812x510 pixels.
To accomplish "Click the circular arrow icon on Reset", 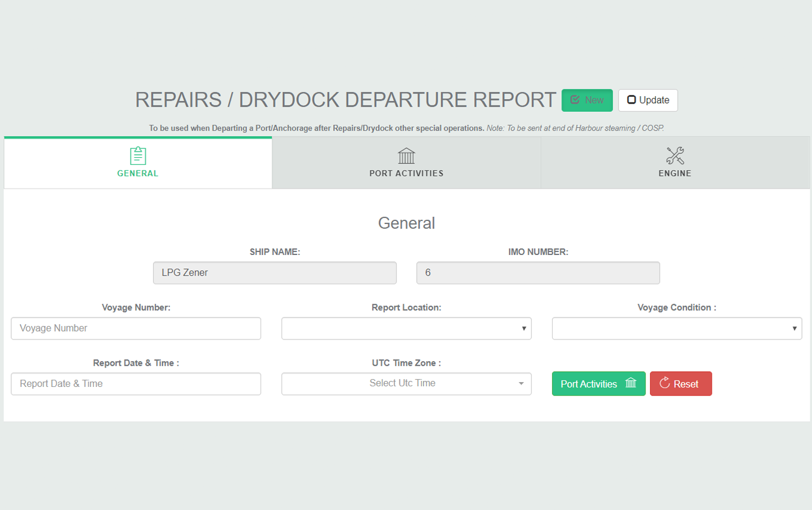I will [665, 383].
